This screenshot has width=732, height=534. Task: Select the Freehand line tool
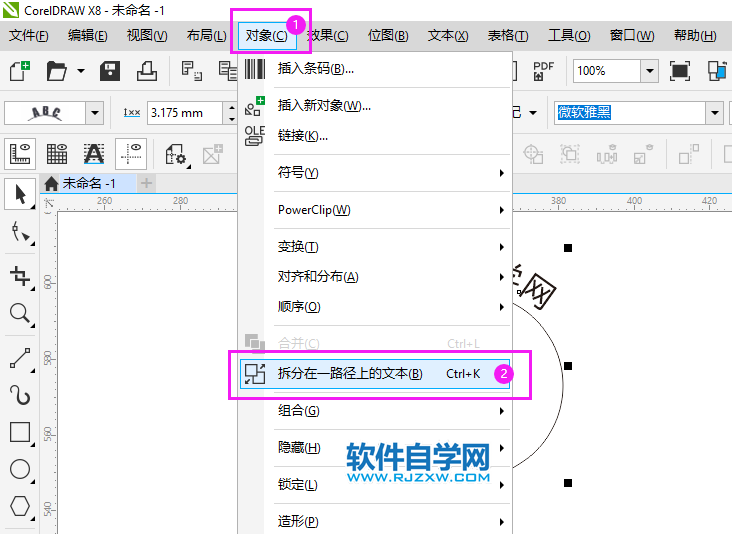tap(20, 359)
